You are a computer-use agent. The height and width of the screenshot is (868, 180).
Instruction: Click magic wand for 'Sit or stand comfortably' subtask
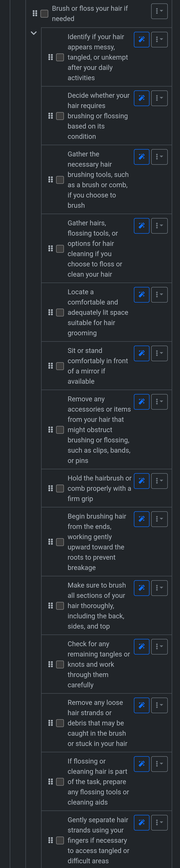pyautogui.click(x=142, y=353)
